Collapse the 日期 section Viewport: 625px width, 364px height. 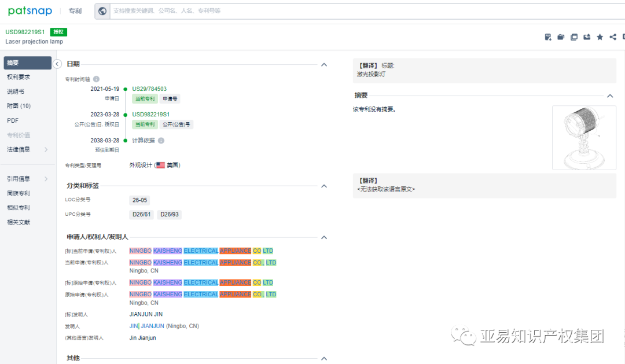[324, 65]
